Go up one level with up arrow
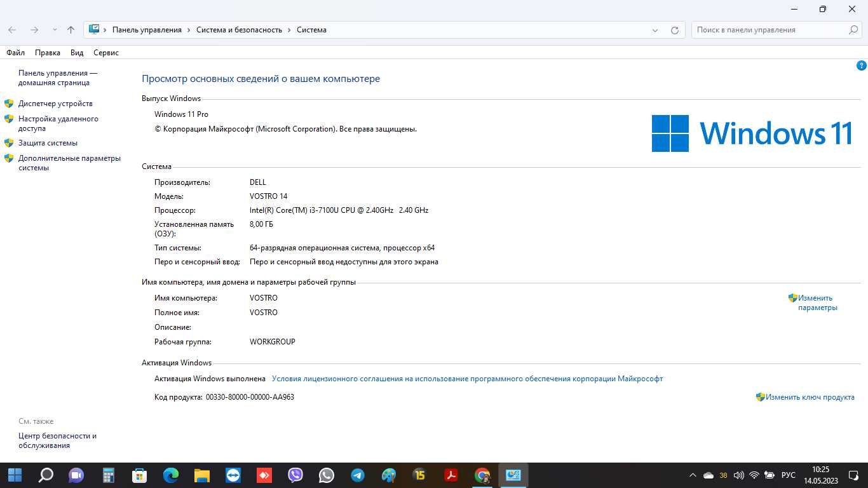868x488 pixels. (71, 30)
